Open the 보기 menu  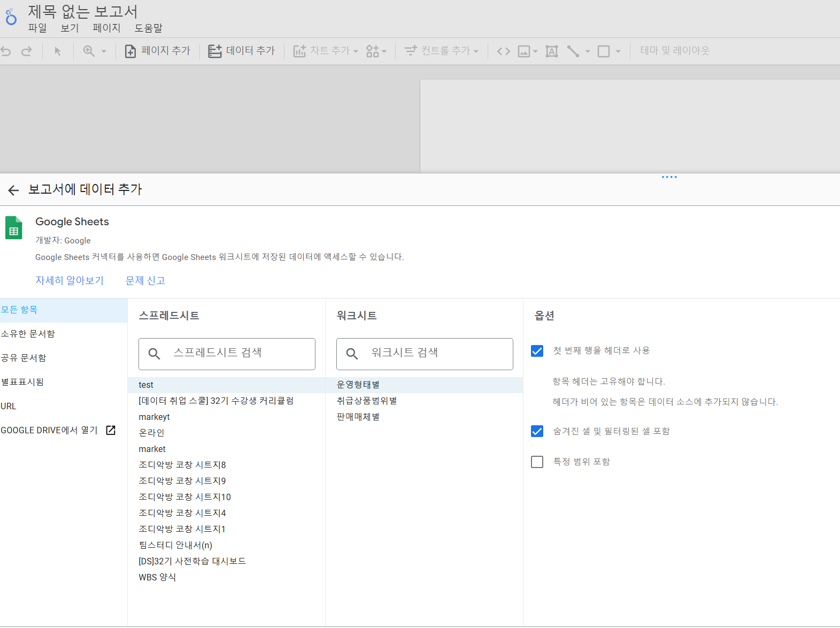70,28
